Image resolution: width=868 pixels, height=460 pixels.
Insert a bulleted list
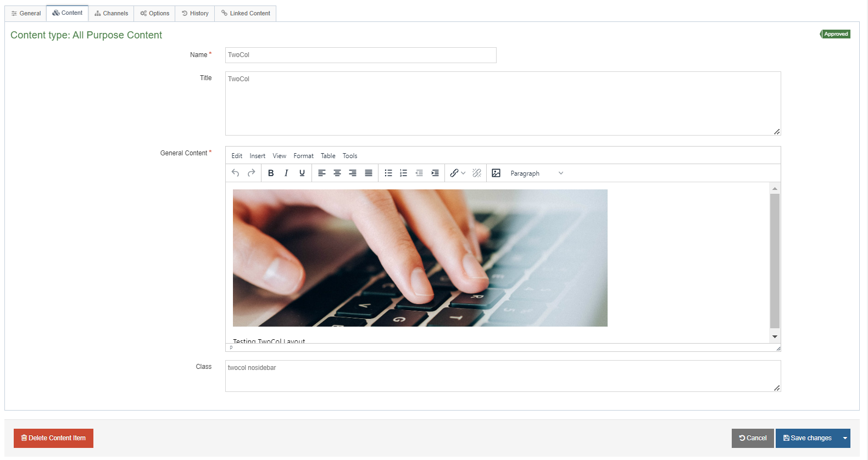click(388, 173)
